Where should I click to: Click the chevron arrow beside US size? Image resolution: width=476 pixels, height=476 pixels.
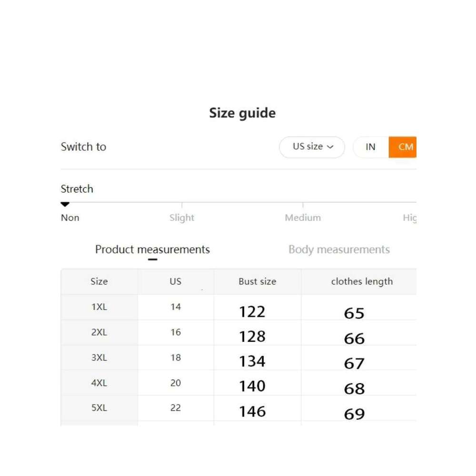click(330, 147)
